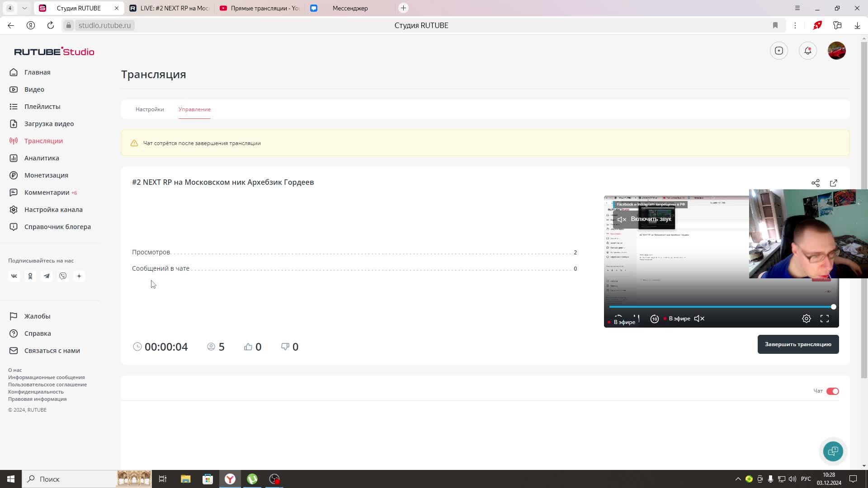Open the user avatar menu

pyautogui.click(x=836, y=51)
